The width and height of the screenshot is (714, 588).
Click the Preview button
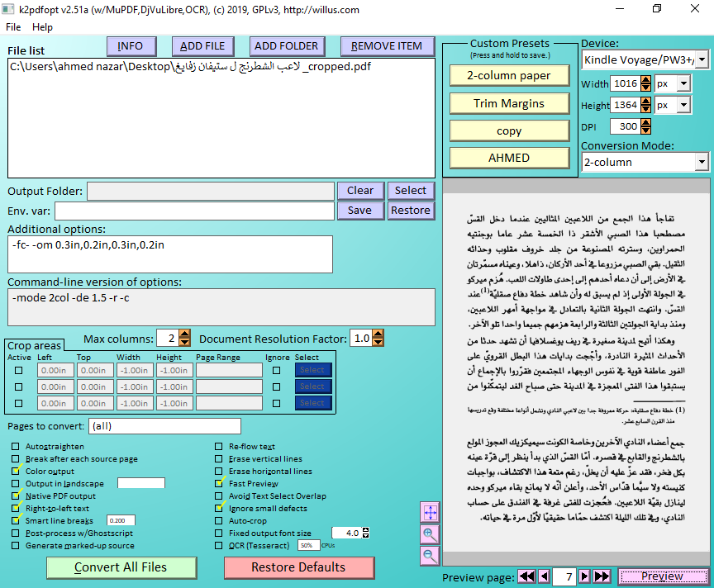(663, 576)
